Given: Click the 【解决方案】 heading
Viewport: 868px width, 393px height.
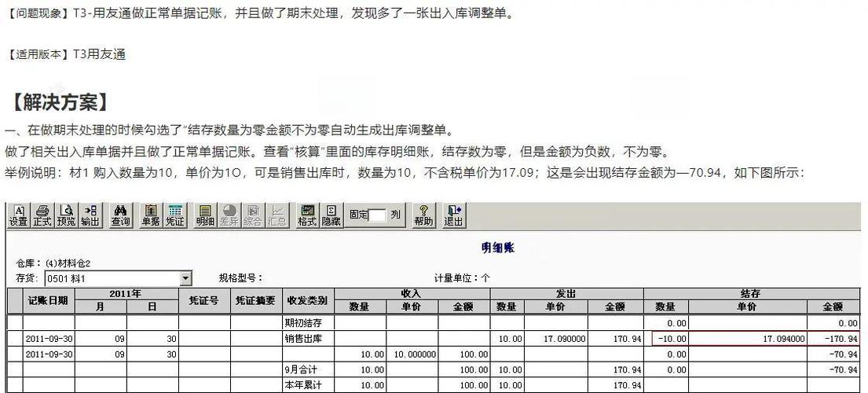Looking at the screenshot, I should click(60, 102).
